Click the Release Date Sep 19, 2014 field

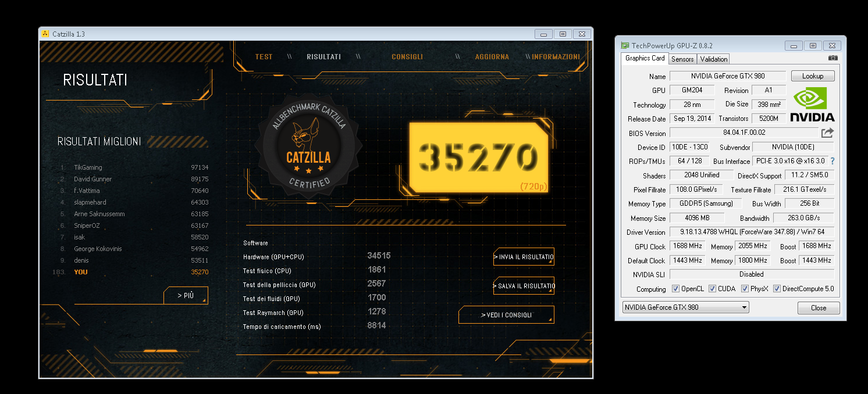pos(692,119)
